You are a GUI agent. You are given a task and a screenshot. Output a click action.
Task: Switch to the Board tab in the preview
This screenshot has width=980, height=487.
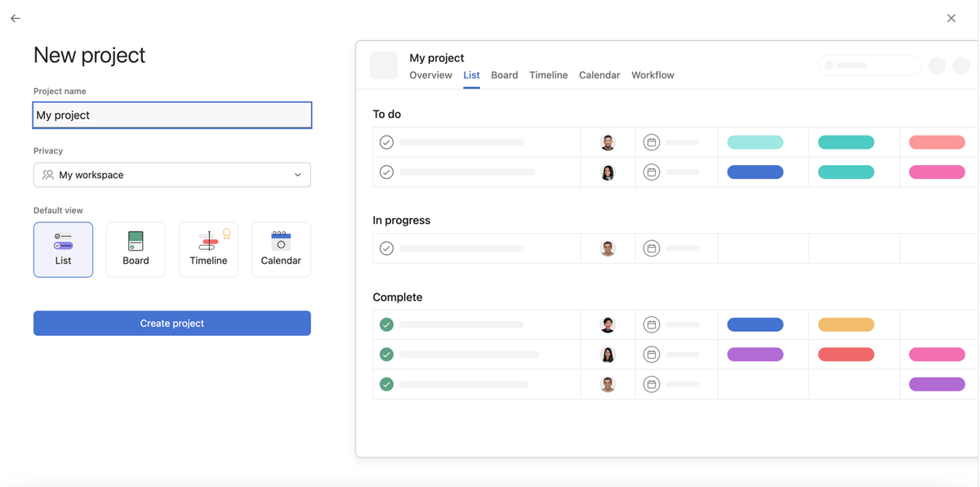pyautogui.click(x=504, y=74)
